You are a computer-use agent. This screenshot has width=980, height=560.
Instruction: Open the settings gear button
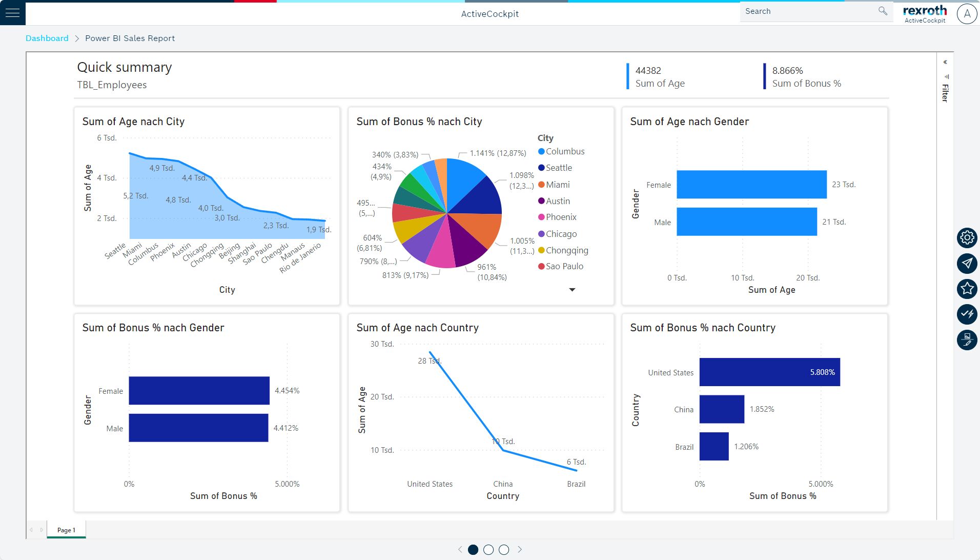[x=967, y=237]
